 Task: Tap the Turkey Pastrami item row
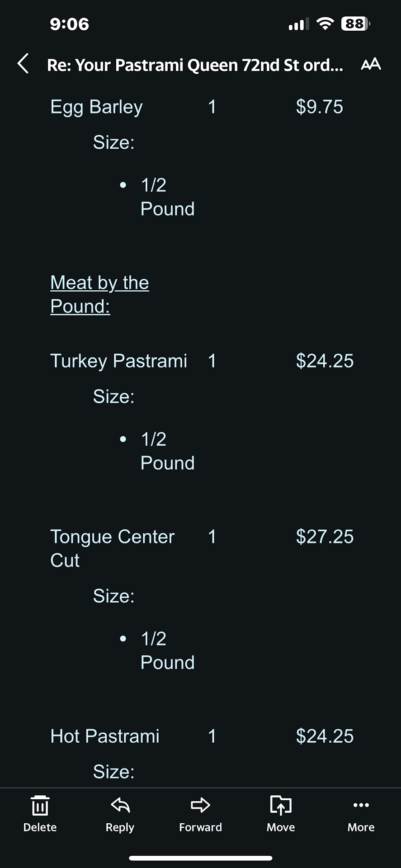(x=118, y=361)
